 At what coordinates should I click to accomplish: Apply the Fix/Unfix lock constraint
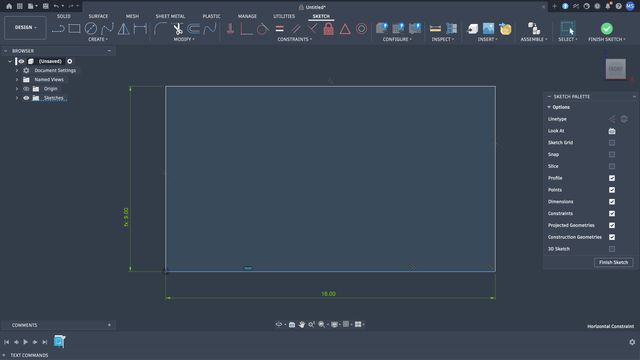point(329,29)
